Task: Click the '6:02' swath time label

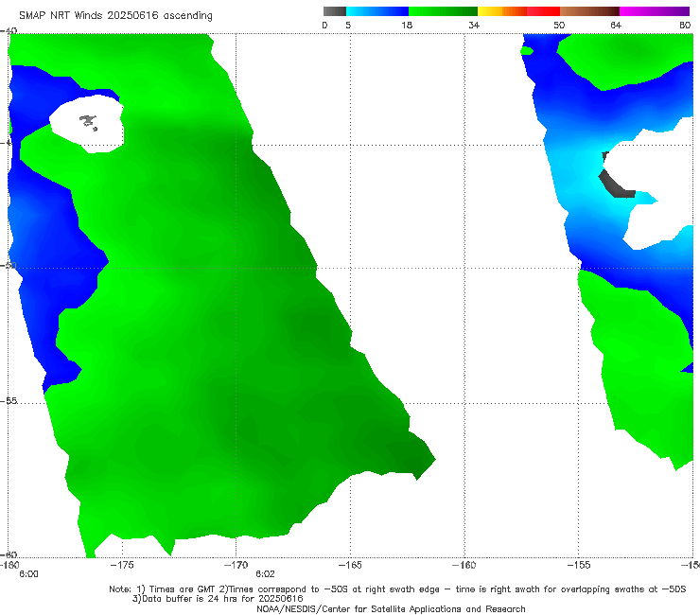Action: click(265, 574)
